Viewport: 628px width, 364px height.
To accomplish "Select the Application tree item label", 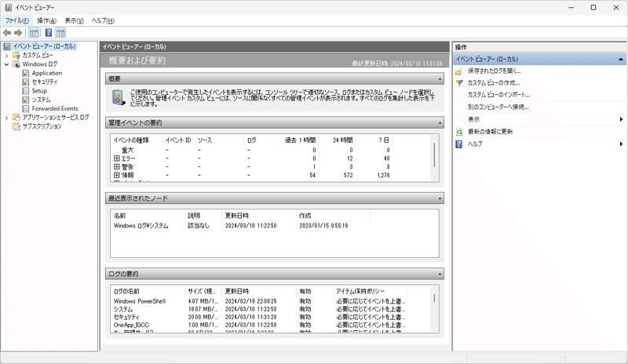I will (x=47, y=73).
